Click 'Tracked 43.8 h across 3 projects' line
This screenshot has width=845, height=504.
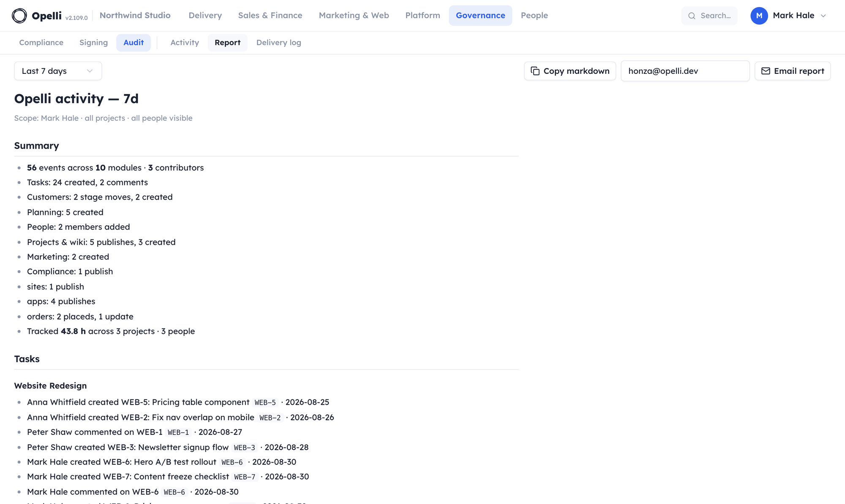111,331
